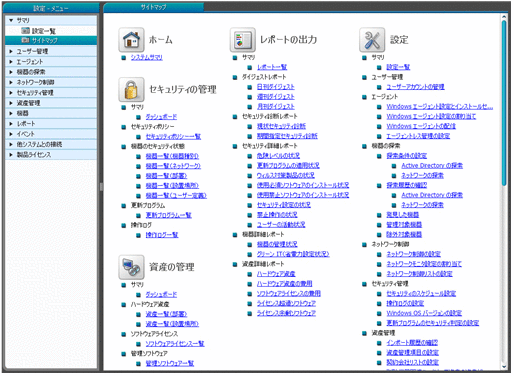Click the house icon beside ホーム
The image size is (514, 376).
(131, 40)
